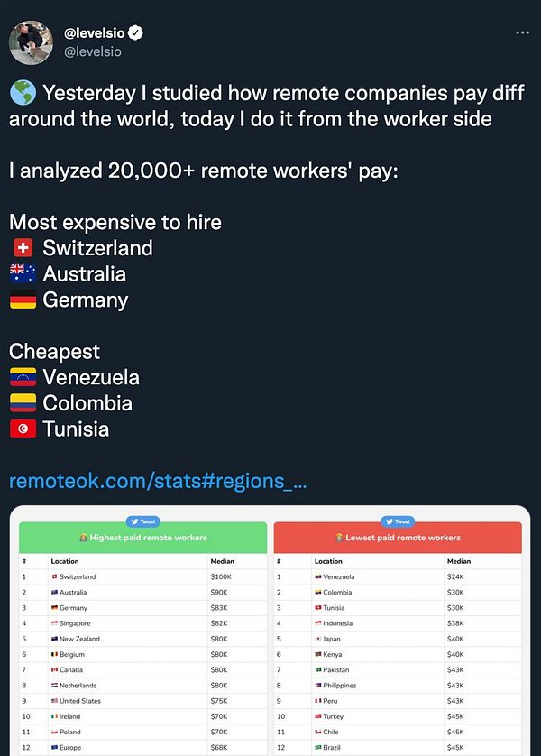Select the Indonesia row in Lowest paid table
Viewport: 541px width, 756px height.
click(398, 623)
